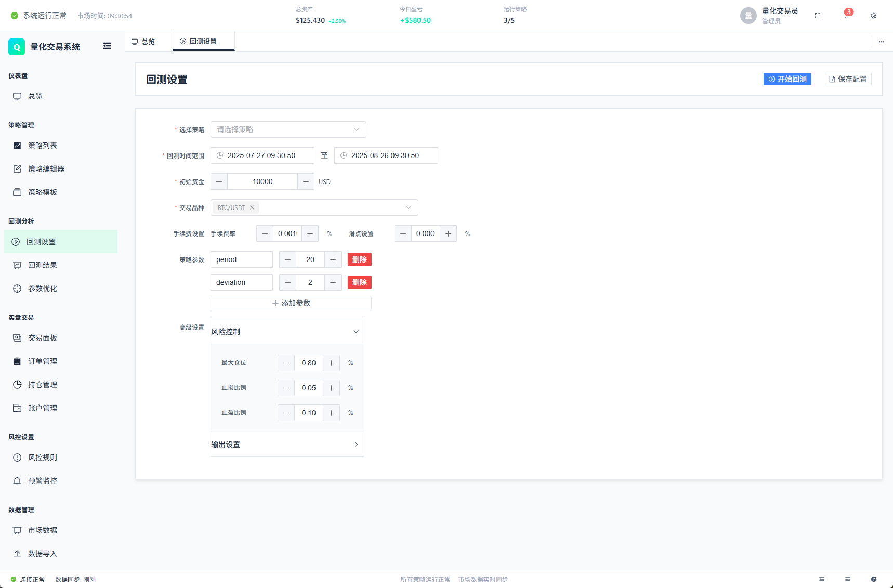The height and width of the screenshot is (588, 893).
Task: Increase the deviation value with plus
Action: tap(333, 282)
